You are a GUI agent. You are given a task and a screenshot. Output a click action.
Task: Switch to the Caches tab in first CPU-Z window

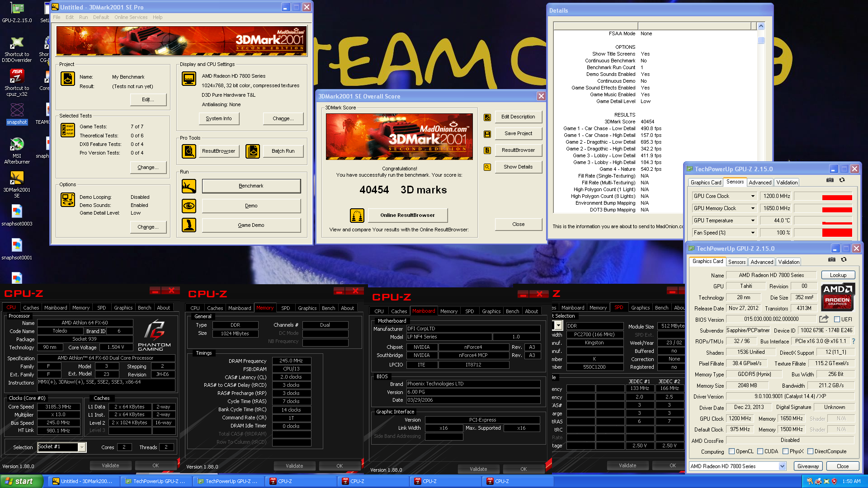[31, 308]
